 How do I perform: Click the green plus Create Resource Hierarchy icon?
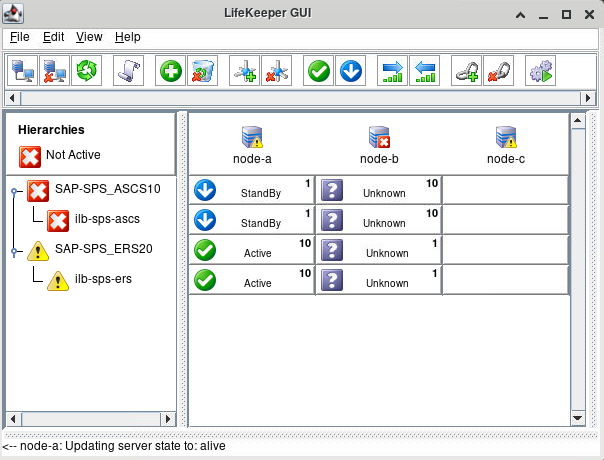171,71
